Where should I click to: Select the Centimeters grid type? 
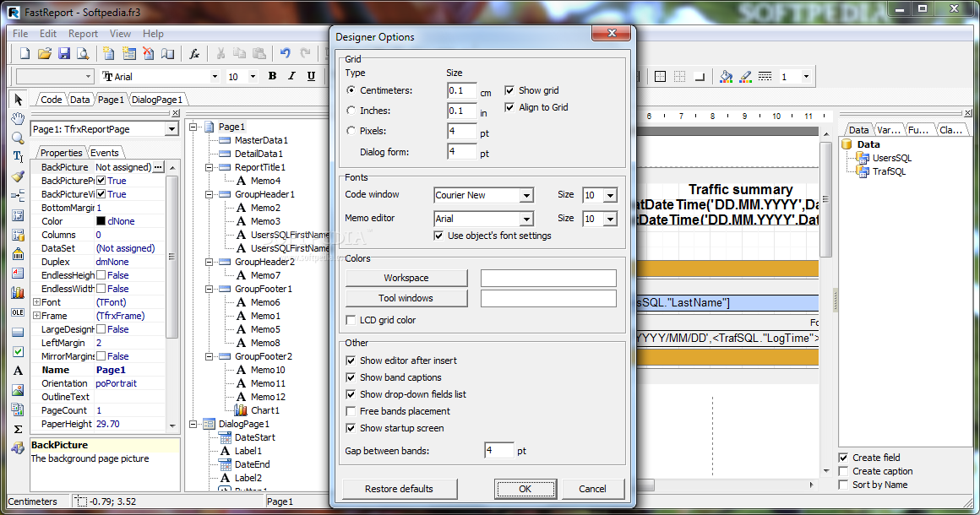pyautogui.click(x=351, y=89)
